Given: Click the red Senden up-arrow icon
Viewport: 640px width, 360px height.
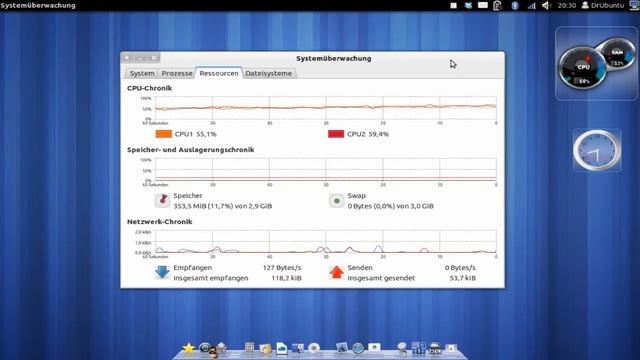Looking at the screenshot, I should tap(336, 272).
